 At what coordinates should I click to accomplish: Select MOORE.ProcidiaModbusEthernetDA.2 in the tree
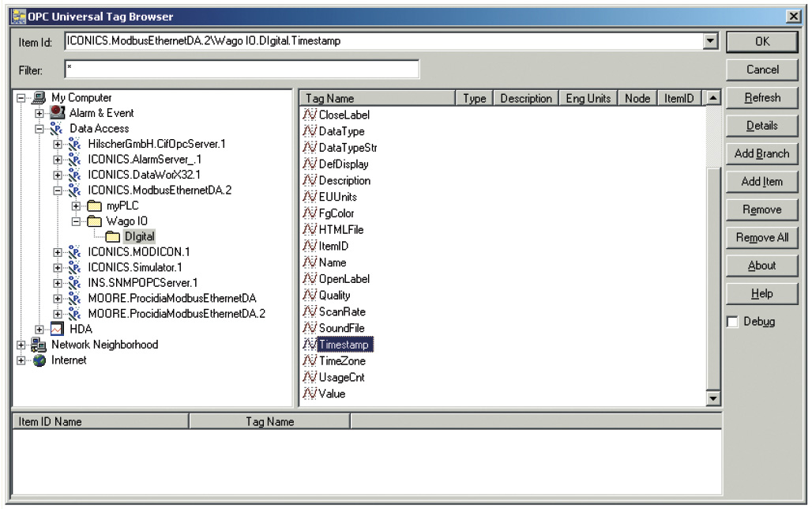click(x=177, y=314)
